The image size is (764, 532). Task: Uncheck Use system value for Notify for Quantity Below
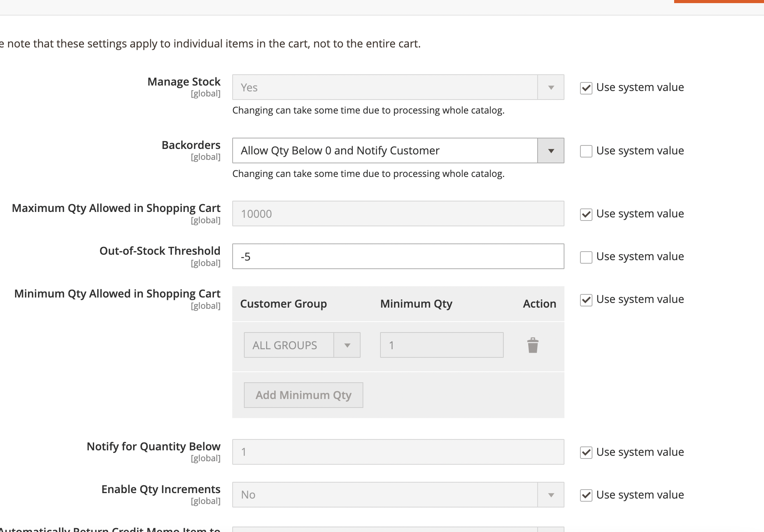586,452
